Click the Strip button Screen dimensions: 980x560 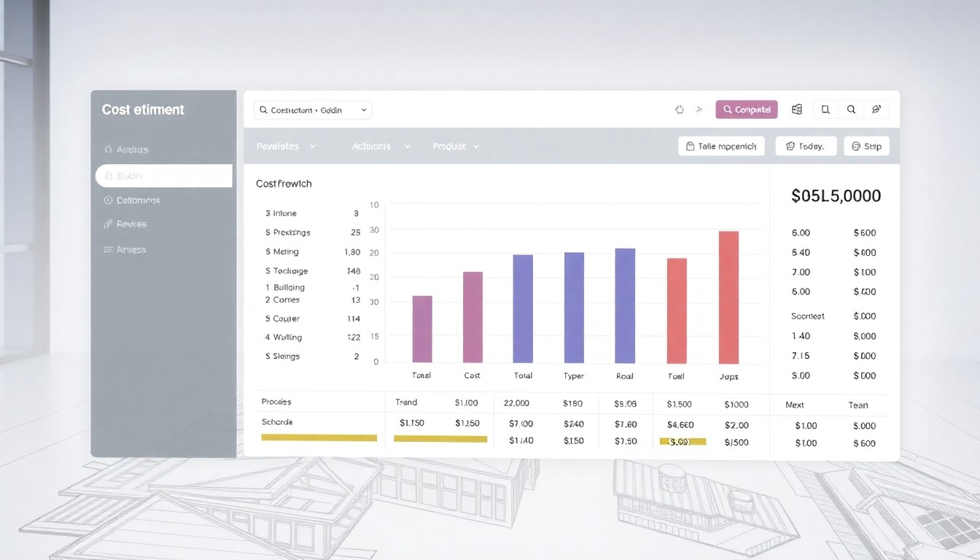pyautogui.click(x=866, y=146)
